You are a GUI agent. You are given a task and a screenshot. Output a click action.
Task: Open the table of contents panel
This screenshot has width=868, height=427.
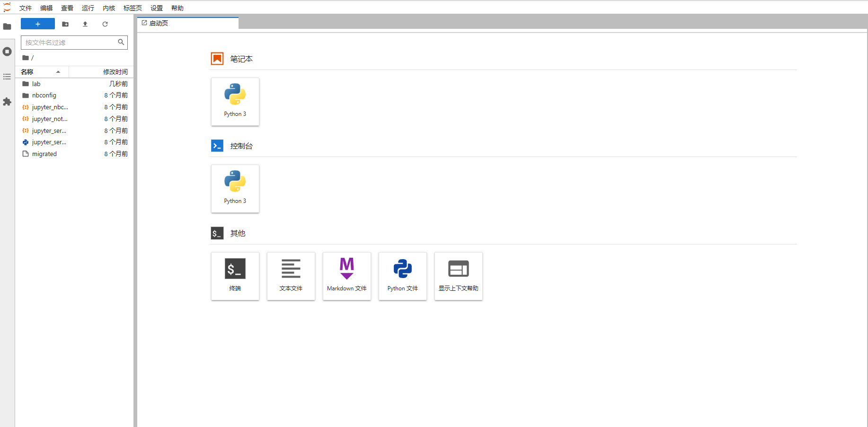[7, 77]
